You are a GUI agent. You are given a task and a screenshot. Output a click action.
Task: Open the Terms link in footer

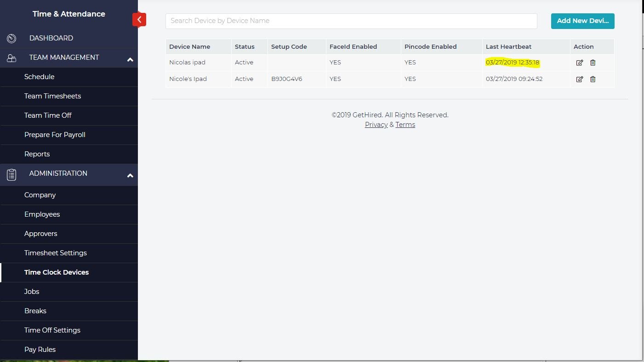[405, 125]
